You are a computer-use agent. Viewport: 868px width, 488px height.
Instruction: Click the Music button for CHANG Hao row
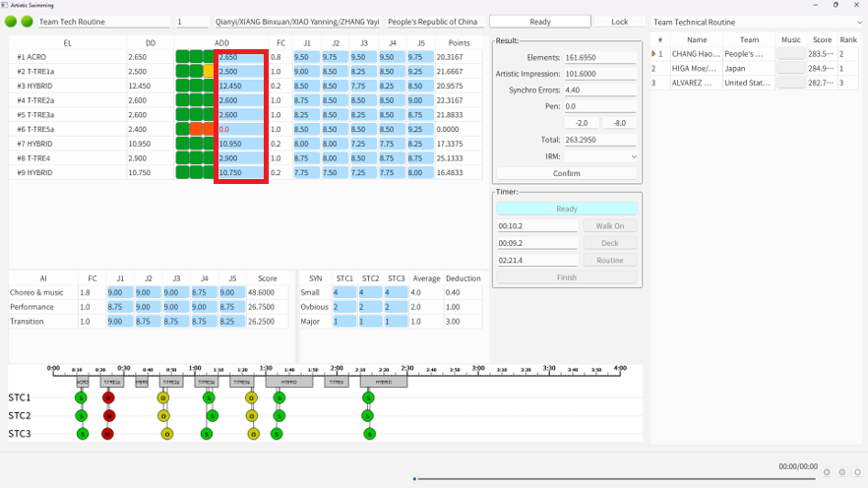pos(790,54)
